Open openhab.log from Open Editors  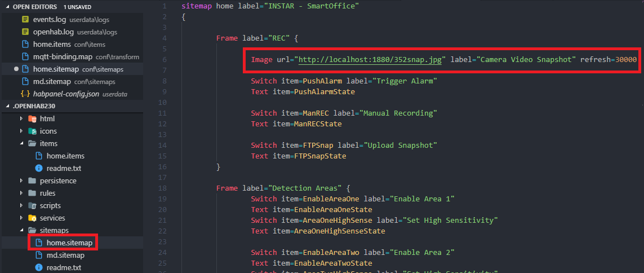(51, 32)
